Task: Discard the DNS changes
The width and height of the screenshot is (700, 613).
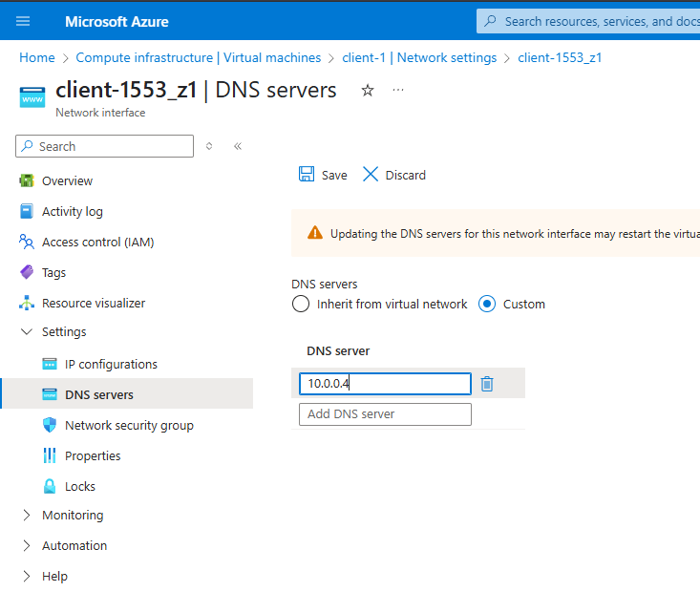Action: [394, 175]
